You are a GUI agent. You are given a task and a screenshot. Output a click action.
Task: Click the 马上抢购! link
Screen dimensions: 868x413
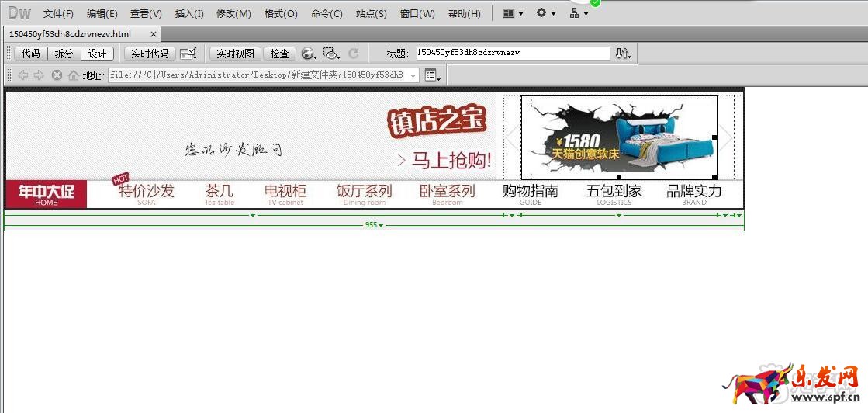click(444, 160)
